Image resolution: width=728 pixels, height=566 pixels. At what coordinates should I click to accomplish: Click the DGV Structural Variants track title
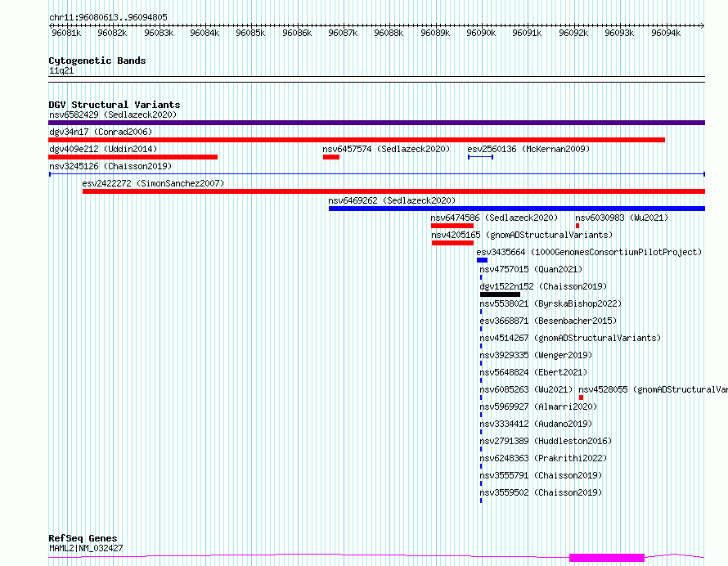[115, 105]
